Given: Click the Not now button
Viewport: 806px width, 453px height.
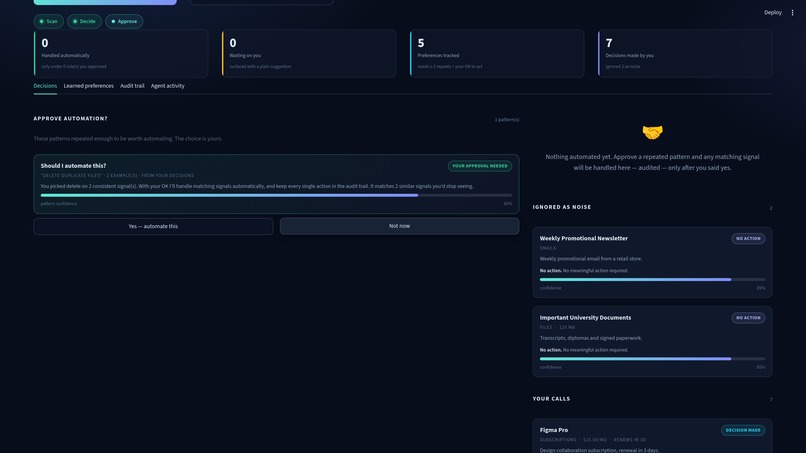Looking at the screenshot, I should coord(399,226).
